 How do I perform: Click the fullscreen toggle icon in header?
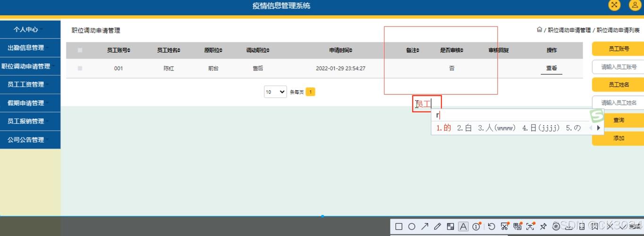(x=614, y=5)
